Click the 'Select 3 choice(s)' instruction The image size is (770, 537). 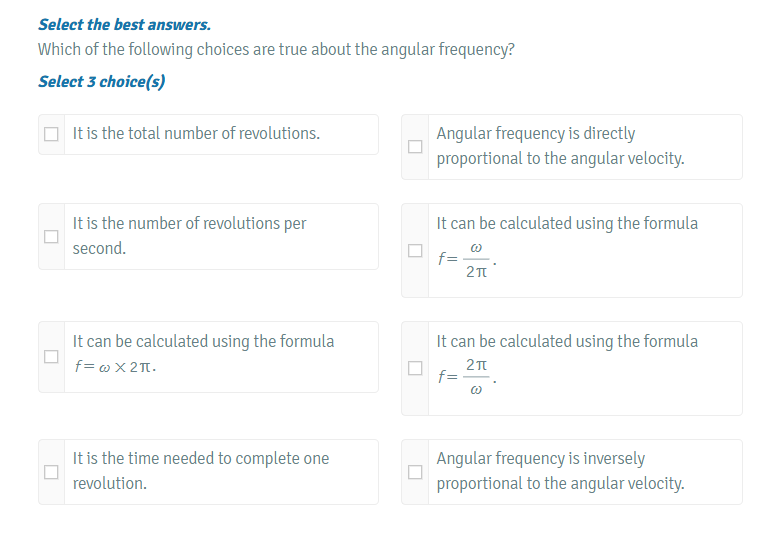(x=101, y=81)
